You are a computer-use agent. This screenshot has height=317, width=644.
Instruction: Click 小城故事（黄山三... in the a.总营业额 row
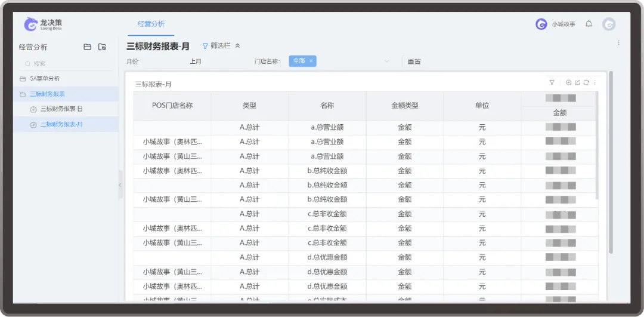pyautogui.click(x=172, y=156)
